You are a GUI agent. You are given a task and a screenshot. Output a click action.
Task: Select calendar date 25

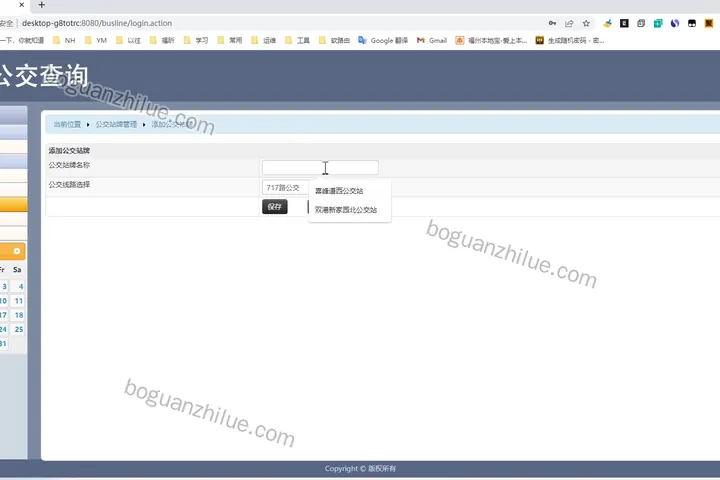pyautogui.click(x=18, y=329)
